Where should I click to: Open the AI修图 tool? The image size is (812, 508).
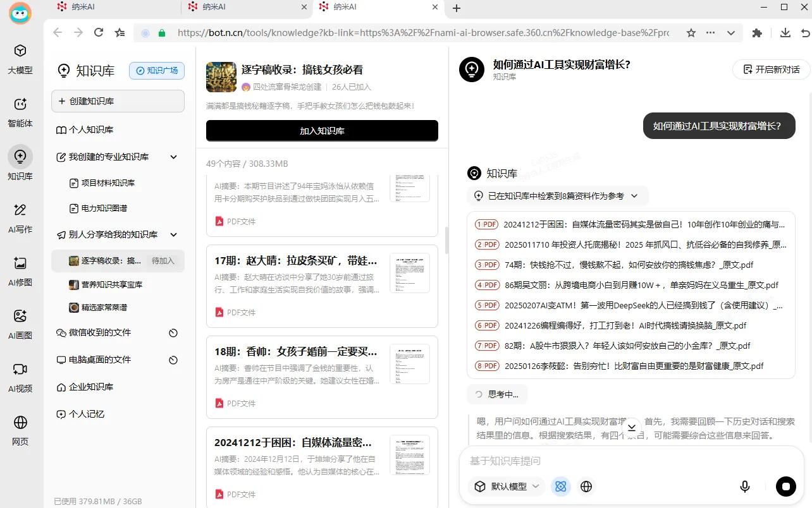coord(20,272)
